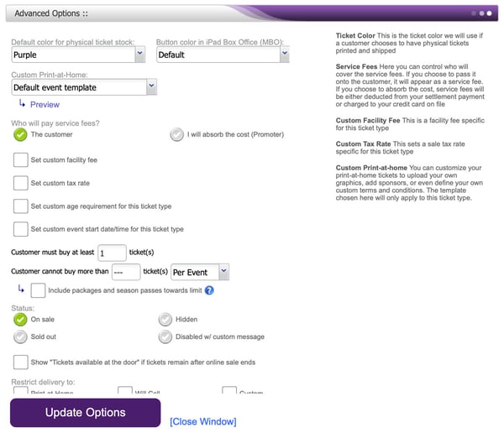
Task: Click the Ticket Color help heading
Action: tap(355, 35)
